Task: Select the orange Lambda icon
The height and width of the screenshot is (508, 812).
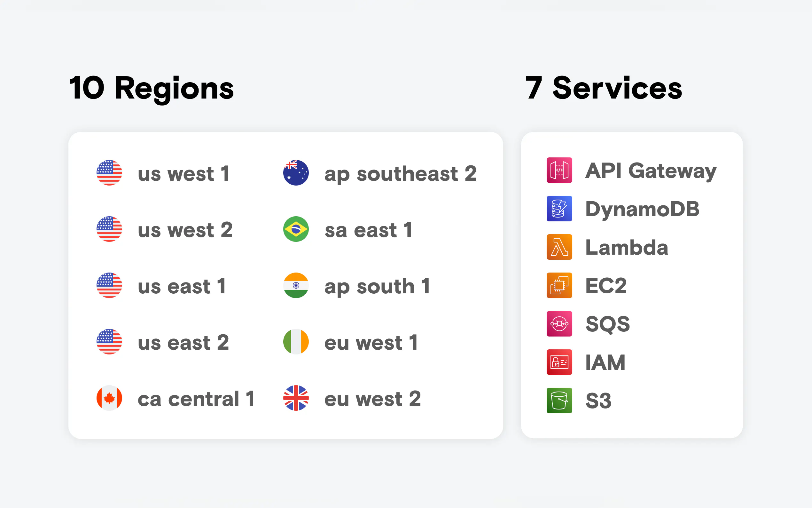Action: [x=559, y=247]
